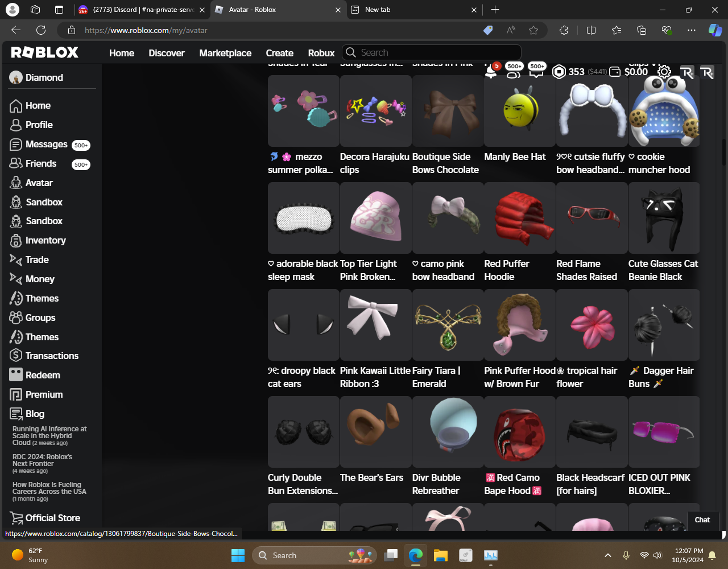Open the Home top navigation item

click(122, 53)
